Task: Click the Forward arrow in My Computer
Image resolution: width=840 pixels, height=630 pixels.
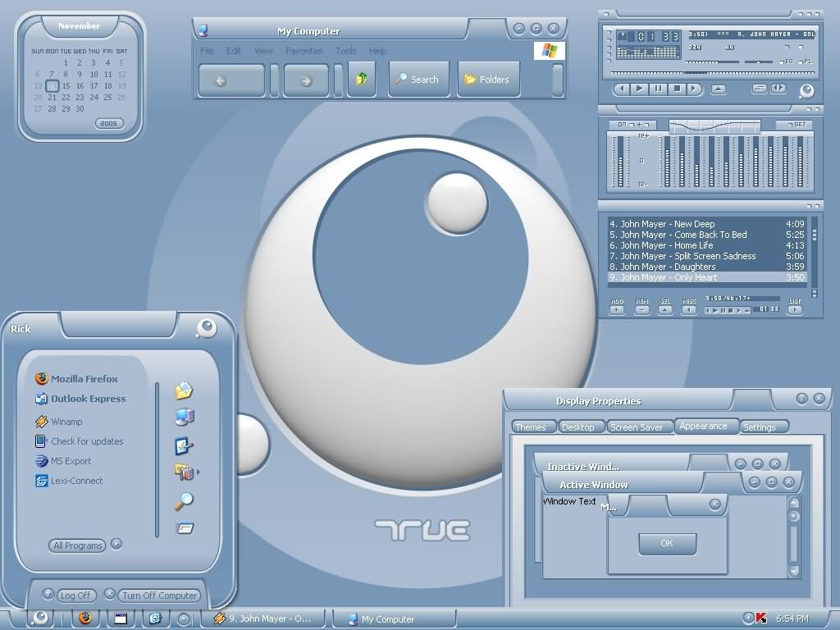Action: point(306,81)
